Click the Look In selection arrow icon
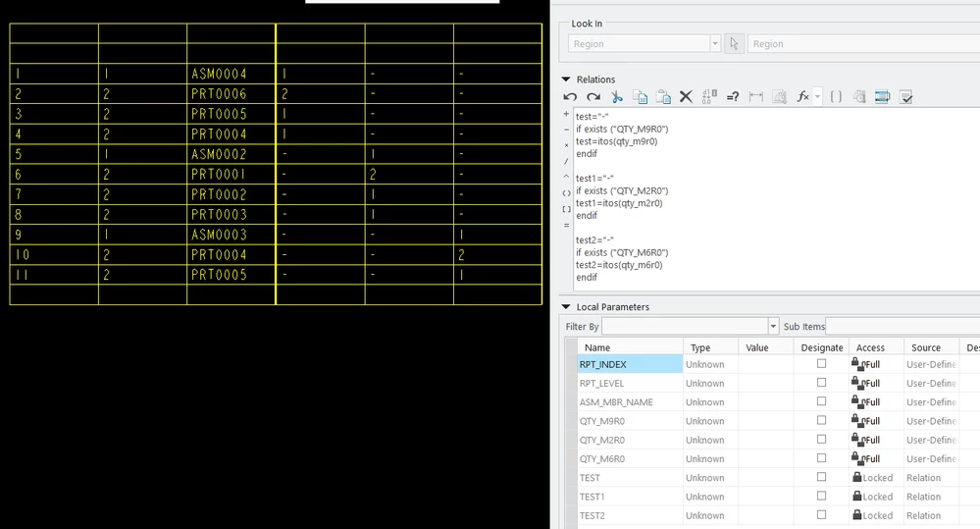Screen dimensions: 980x529 pos(734,44)
